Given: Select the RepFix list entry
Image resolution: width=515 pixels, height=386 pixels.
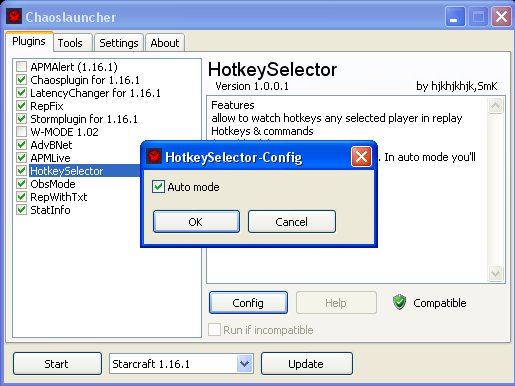Looking at the screenshot, I should 47,106.
